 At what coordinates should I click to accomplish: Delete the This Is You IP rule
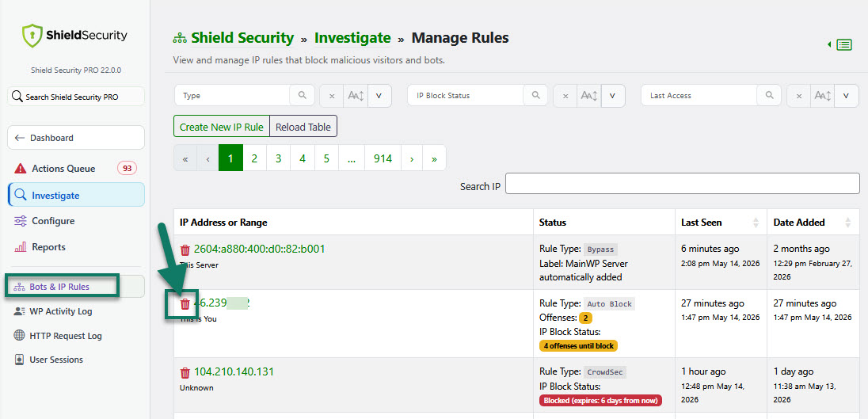click(x=185, y=304)
